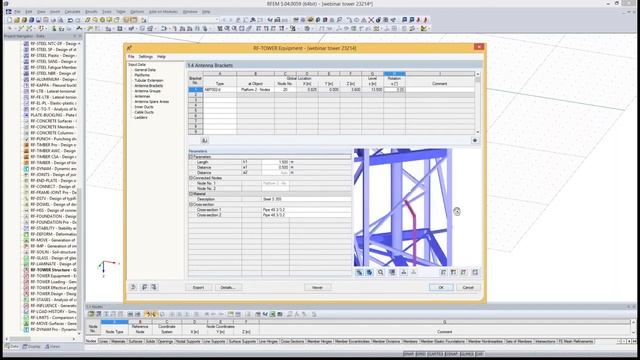Click the zoom magnifier icon under the 3D preview

380,272
